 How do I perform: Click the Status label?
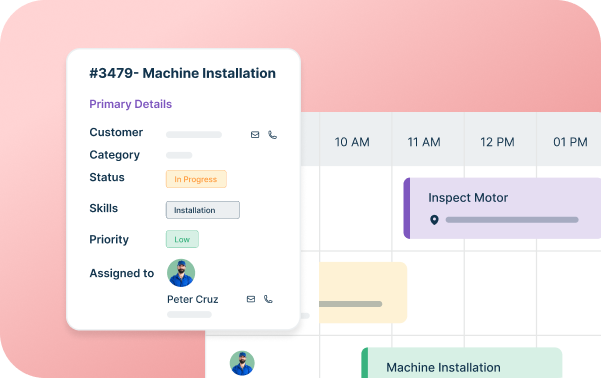[107, 177]
